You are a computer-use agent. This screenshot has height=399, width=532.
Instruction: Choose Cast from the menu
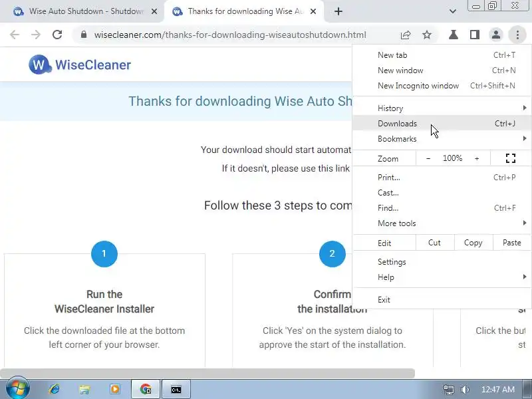pos(442,193)
